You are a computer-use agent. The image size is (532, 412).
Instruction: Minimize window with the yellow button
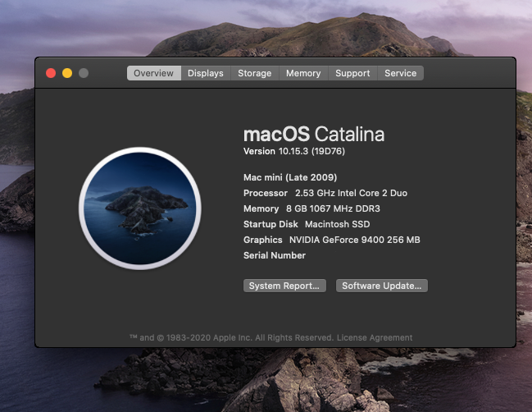[67, 73]
